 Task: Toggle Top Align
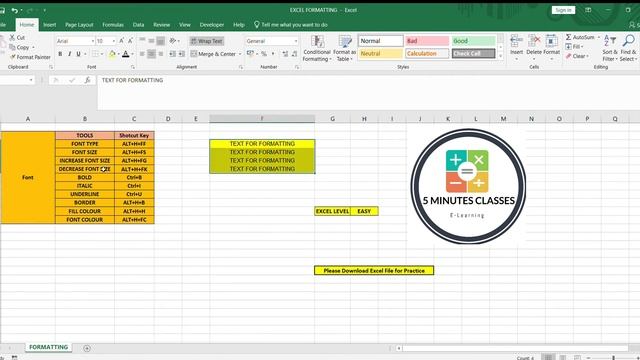tap(142, 41)
